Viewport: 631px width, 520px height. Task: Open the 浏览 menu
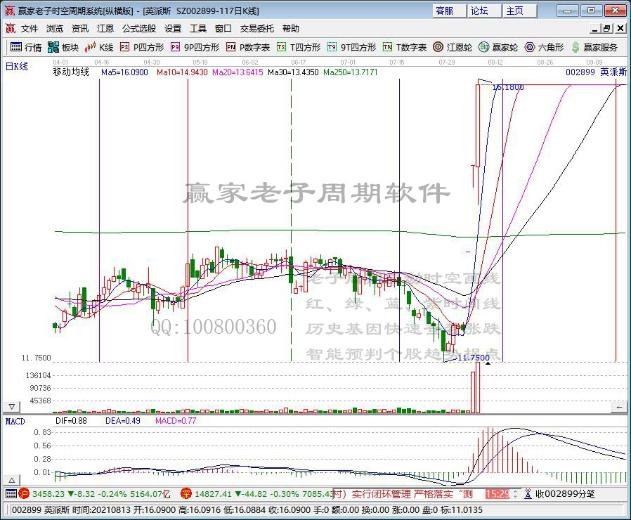tap(54, 29)
